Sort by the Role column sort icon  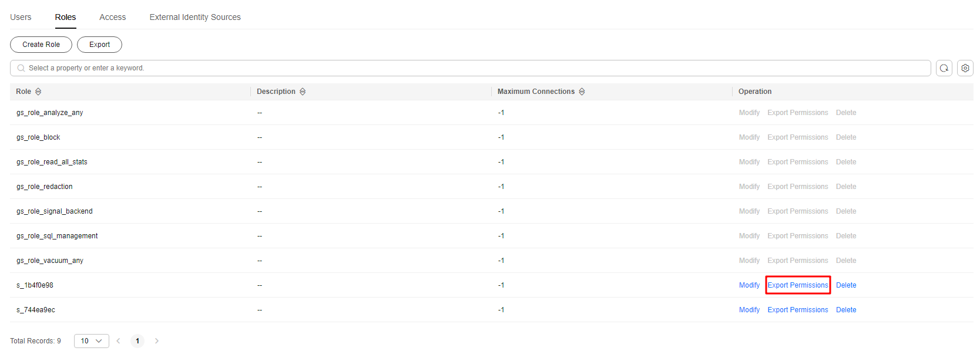pyautogui.click(x=38, y=92)
